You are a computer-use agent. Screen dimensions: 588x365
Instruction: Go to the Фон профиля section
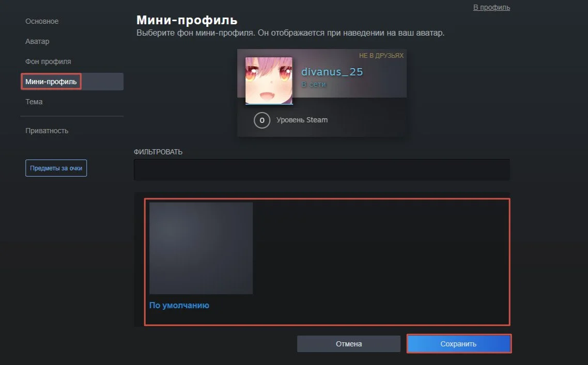click(48, 61)
